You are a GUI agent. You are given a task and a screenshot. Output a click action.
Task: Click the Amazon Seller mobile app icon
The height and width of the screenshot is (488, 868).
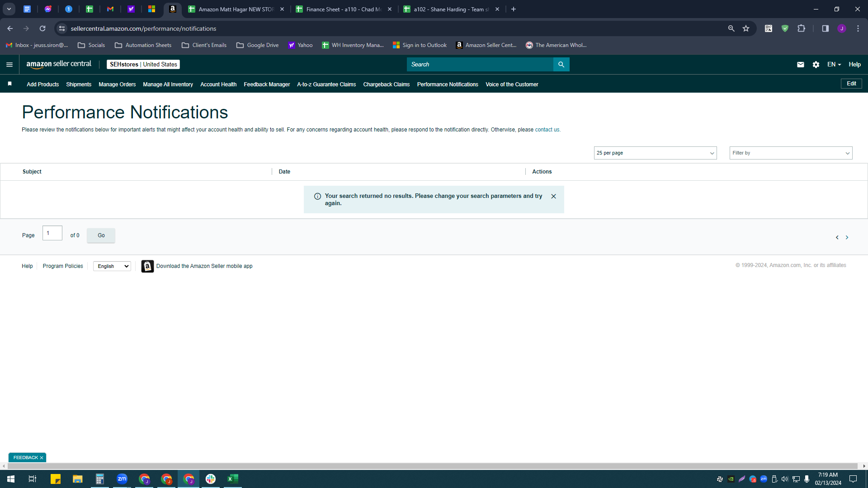(x=147, y=266)
